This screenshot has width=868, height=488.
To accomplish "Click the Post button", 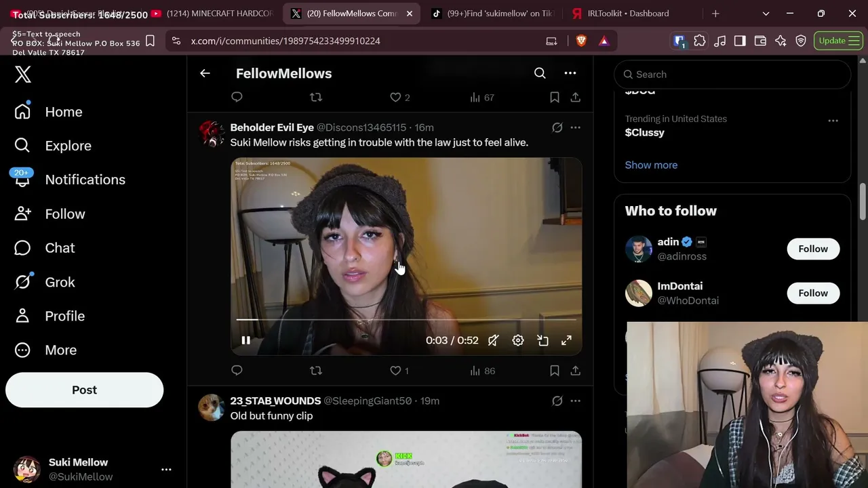I will coord(84,390).
